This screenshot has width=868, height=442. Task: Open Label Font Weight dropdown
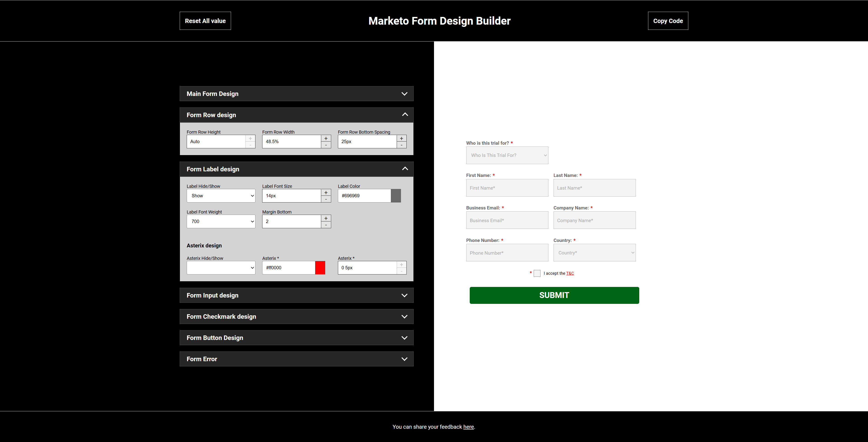click(x=221, y=221)
